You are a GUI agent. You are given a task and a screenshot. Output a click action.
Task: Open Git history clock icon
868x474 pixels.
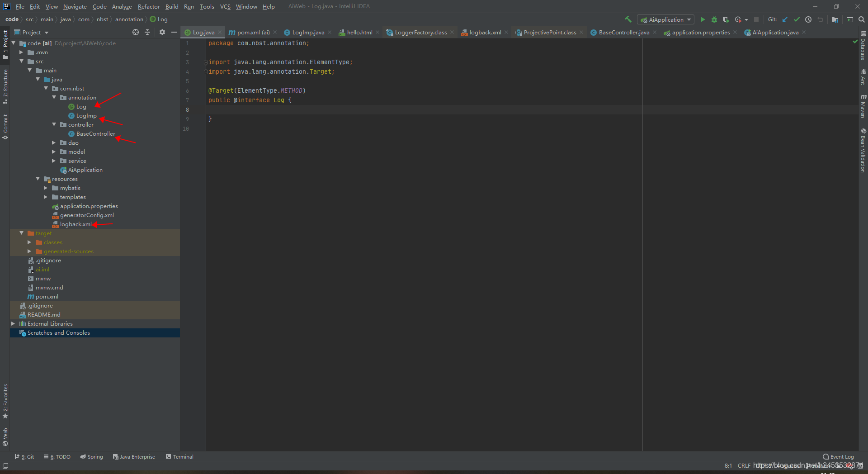[x=808, y=19]
